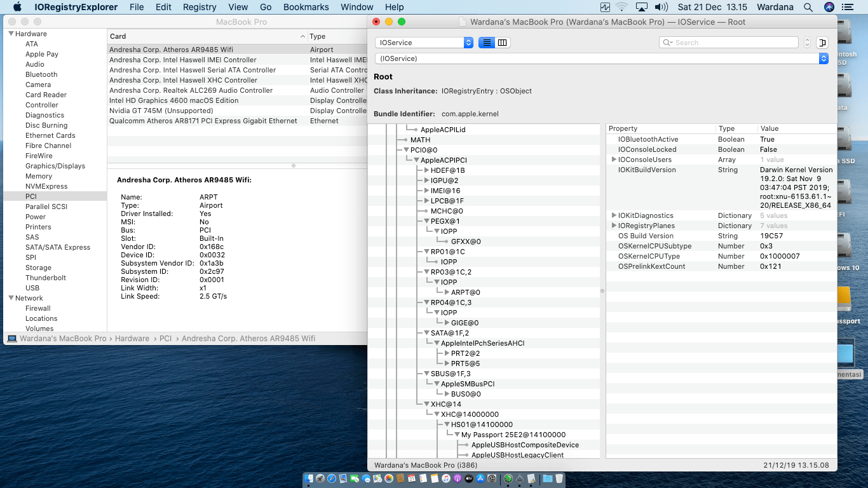This screenshot has height=488, width=868.
Task: Select the IOBluetoothActive property row
Action: (x=721, y=139)
